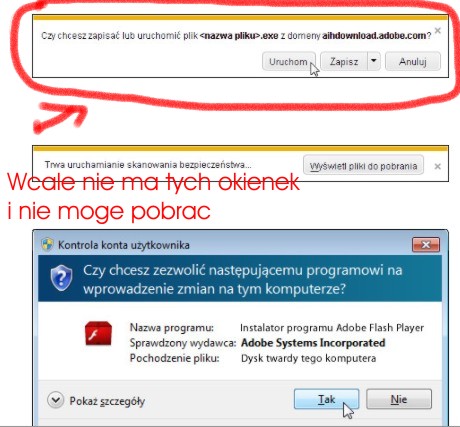Dismiss the save-or-run download bar
Viewport: 460px width, 427px height.
pos(438,31)
